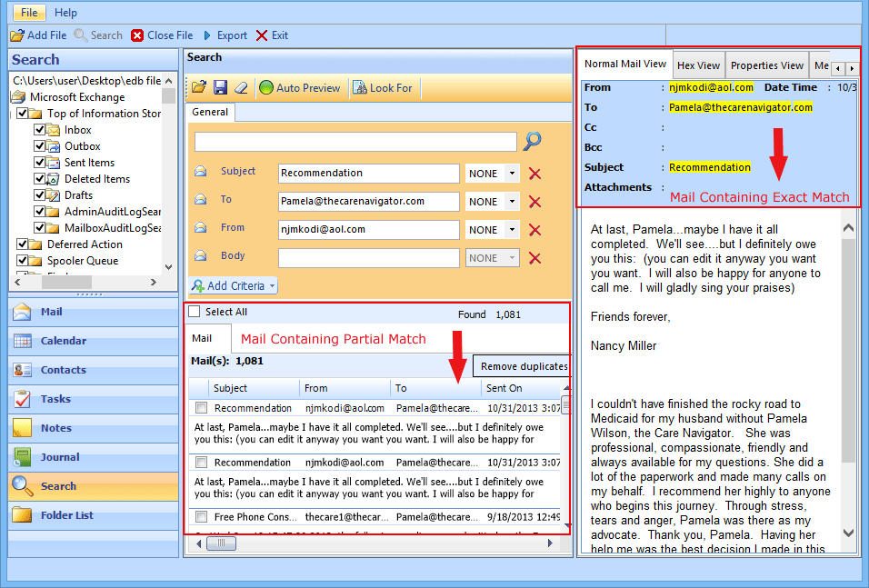Click the open folder icon in search toolbar
Viewport: 869px width, 588px height.
[x=198, y=87]
